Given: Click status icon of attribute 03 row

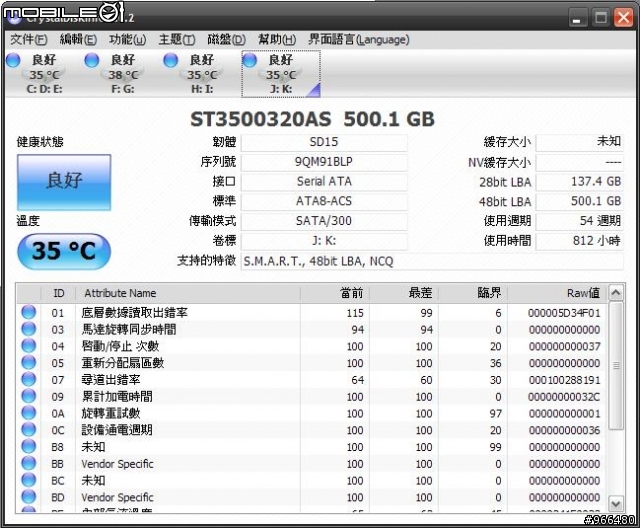Looking at the screenshot, I should 29,329.
